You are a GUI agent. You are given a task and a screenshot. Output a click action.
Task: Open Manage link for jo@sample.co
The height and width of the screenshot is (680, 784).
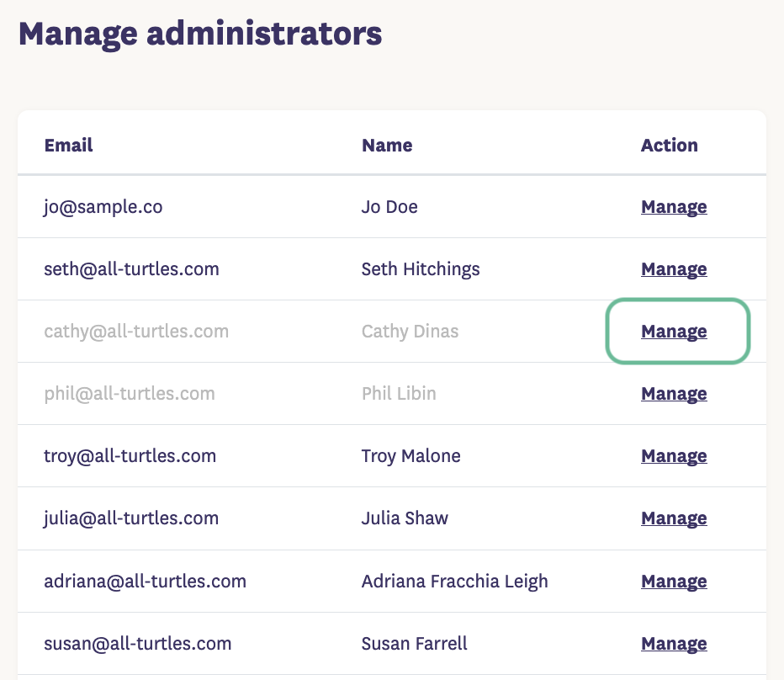[x=674, y=207]
